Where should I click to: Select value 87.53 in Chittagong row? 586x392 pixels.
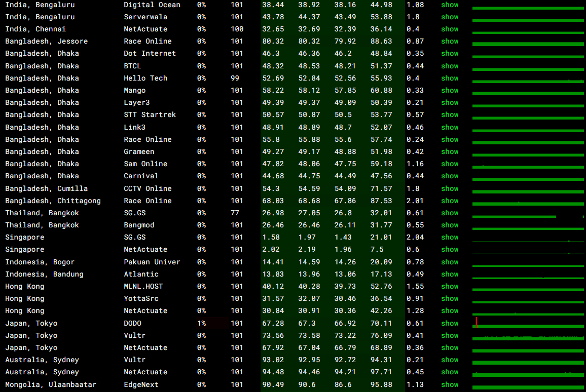[x=381, y=201]
